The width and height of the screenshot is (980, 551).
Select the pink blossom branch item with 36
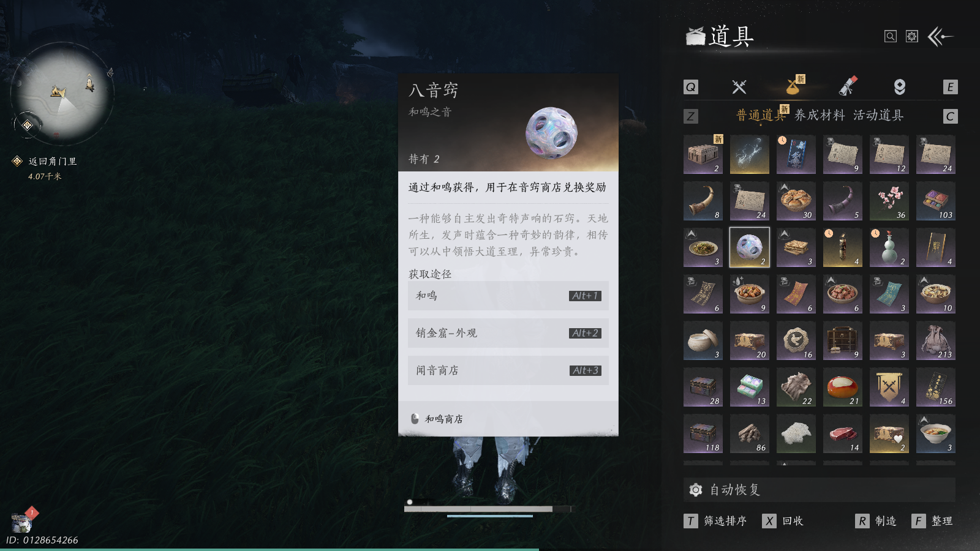889,201
